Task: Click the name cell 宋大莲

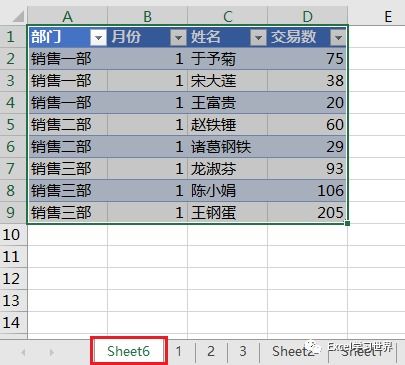Action: 227,81
